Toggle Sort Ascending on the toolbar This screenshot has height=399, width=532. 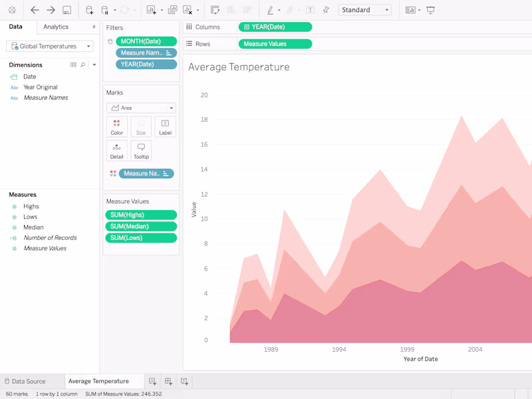(232, 9)
